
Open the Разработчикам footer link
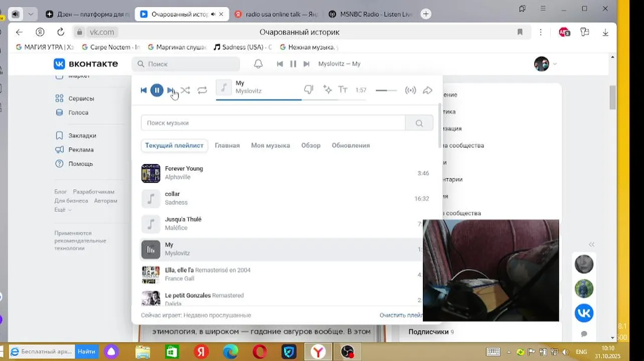[x=94, y=192]
